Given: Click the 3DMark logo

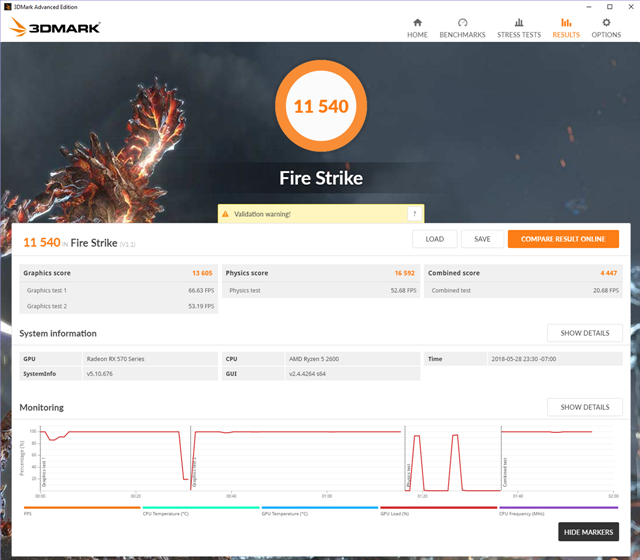Looking at the screenshot, I should [x=55, y=27].
